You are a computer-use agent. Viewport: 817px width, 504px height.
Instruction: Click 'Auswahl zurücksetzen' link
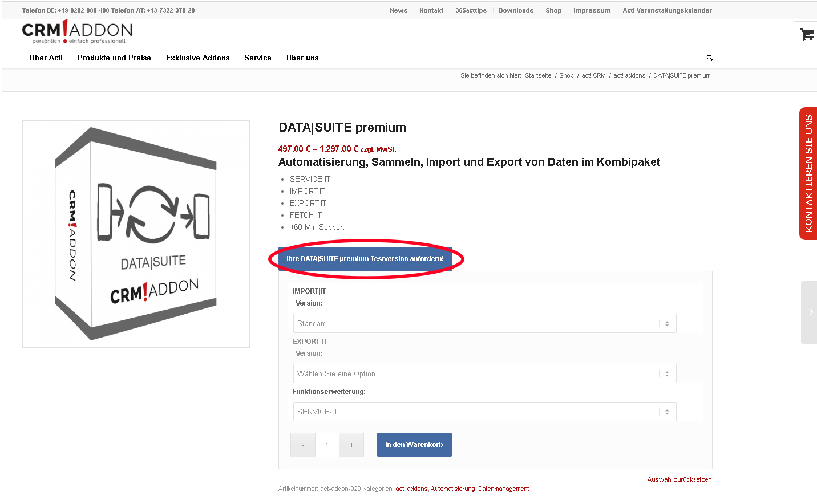tap(680, 479)
